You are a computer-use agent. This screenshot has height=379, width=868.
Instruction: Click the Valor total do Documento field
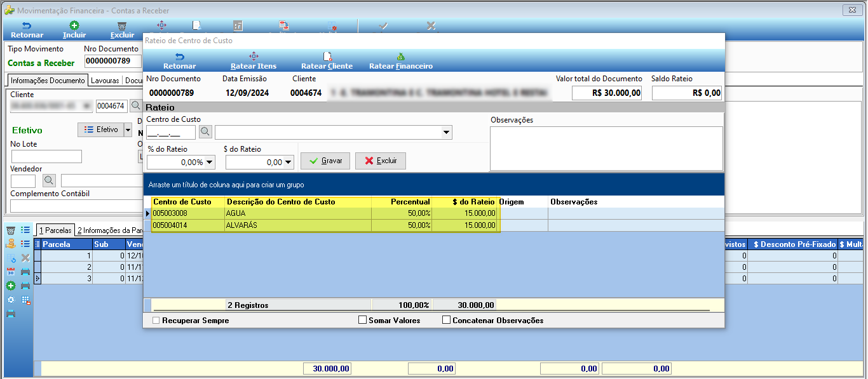point(607,93)
